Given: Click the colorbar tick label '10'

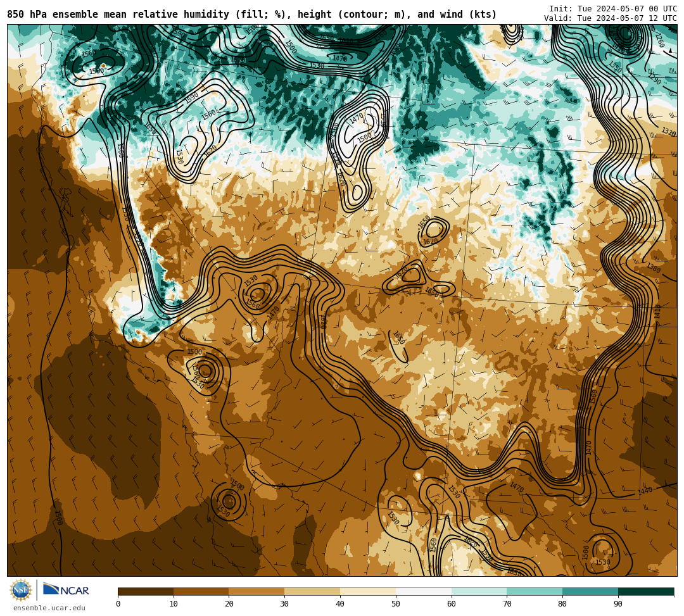Looking at the screenshot, I should pyautogui.click(x=174, y=604).
